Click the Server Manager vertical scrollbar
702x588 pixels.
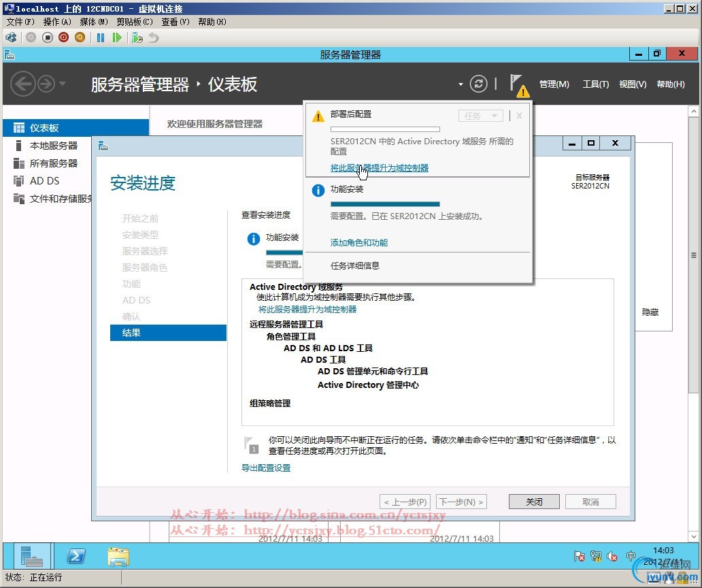(693, 255)
